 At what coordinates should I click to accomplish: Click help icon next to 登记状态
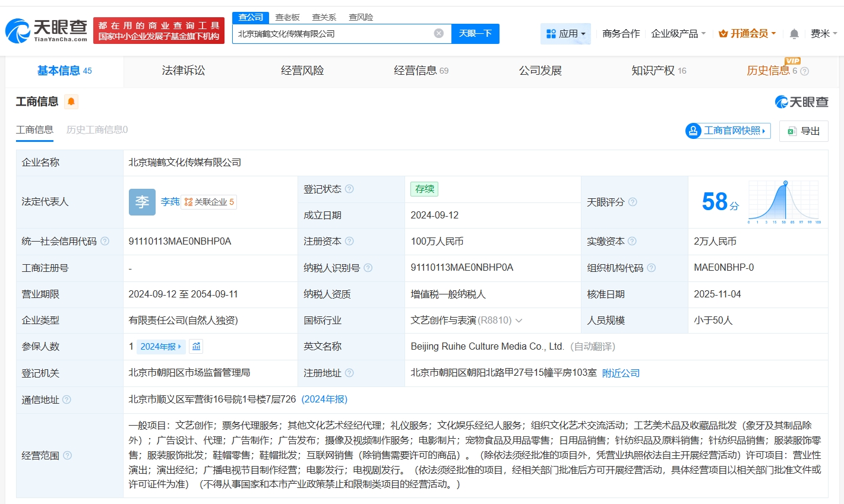tap(349, 189)
